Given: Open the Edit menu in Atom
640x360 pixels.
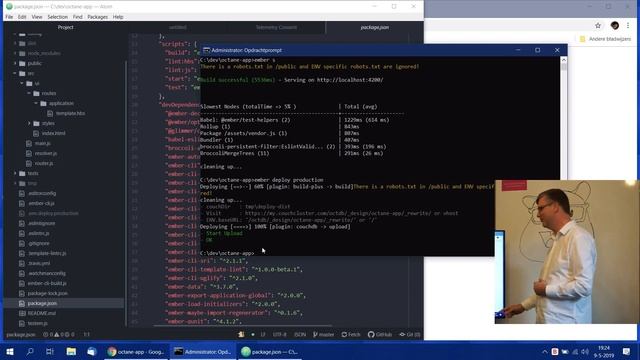Looking at the screenshot, I should pyautogui.click(x=22, y=17).
